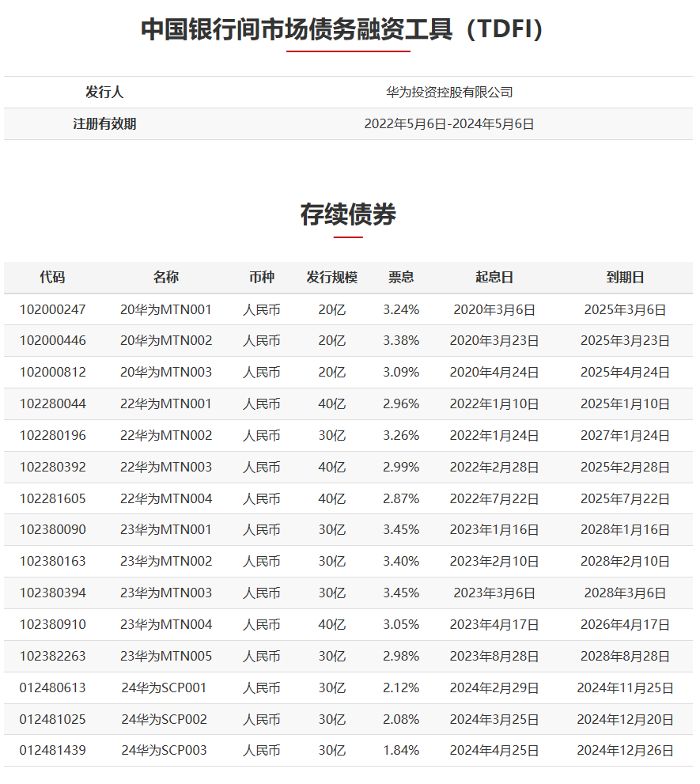
Task: Click start date 2022年1月10日
Action: click(494, 404)
